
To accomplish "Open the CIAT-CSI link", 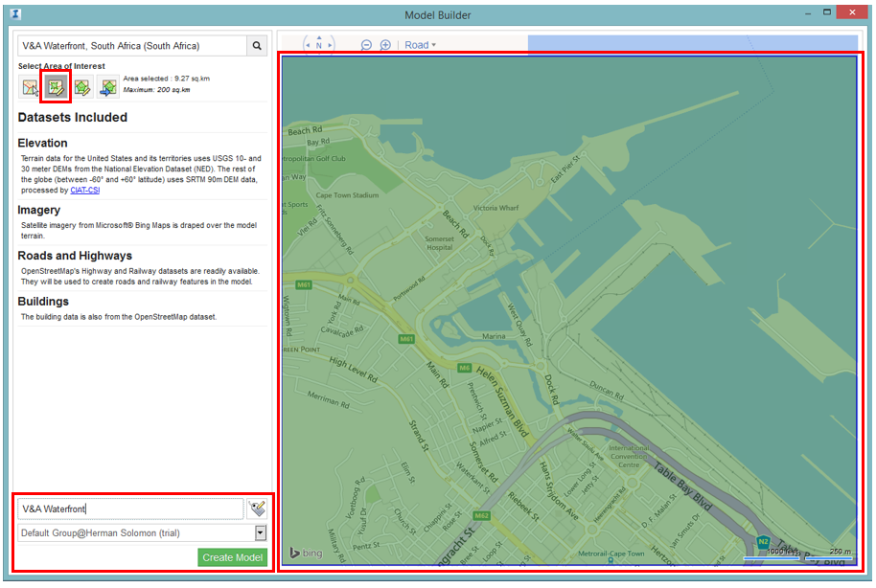I will (85, 191).
